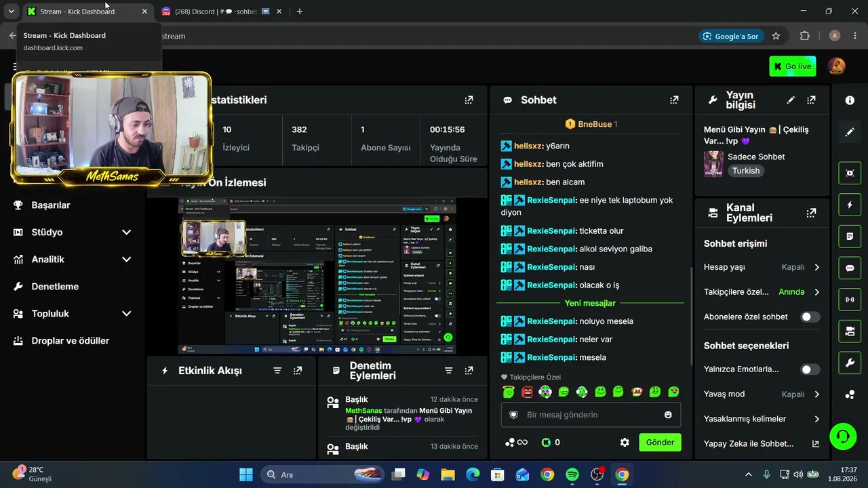Open Yavaş mod setting chevron
Screen dimensions: 868x488
tap(816, 394)
